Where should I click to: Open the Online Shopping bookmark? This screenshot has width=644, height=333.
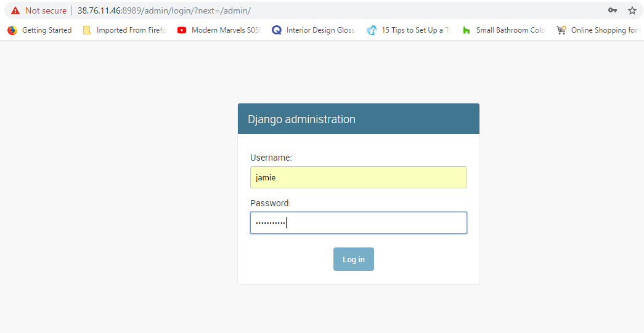[x=599, y=30]
